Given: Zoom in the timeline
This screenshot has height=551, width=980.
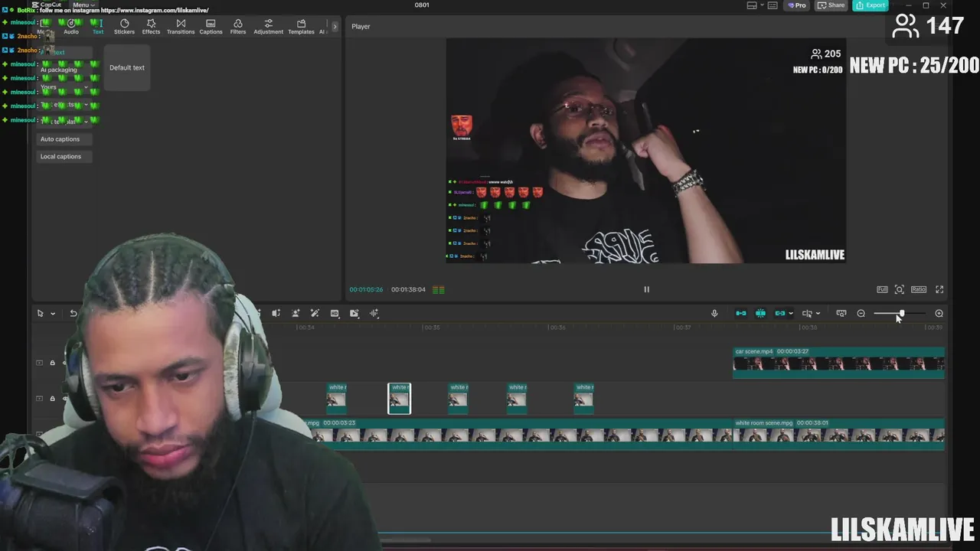Looking at the screenshot, I should point(939,313).
